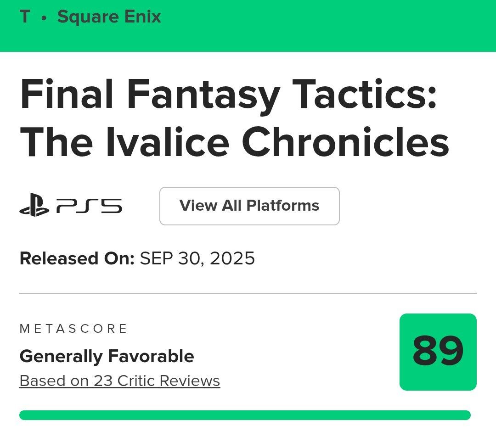Open Based on 23 Critic Reviews link
This screenshot has width=496, height=448.
pos(119,381)
